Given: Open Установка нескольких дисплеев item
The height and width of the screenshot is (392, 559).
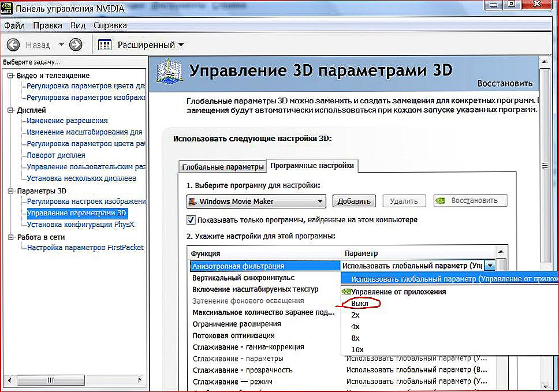Looking at the screenshot, I should point(81,178).
